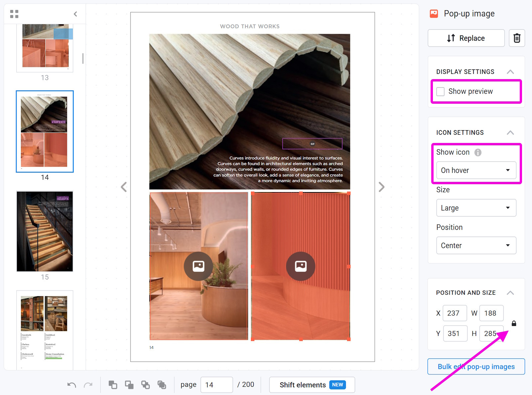
Task: Click the redo arrow icon
Action: 88,385
